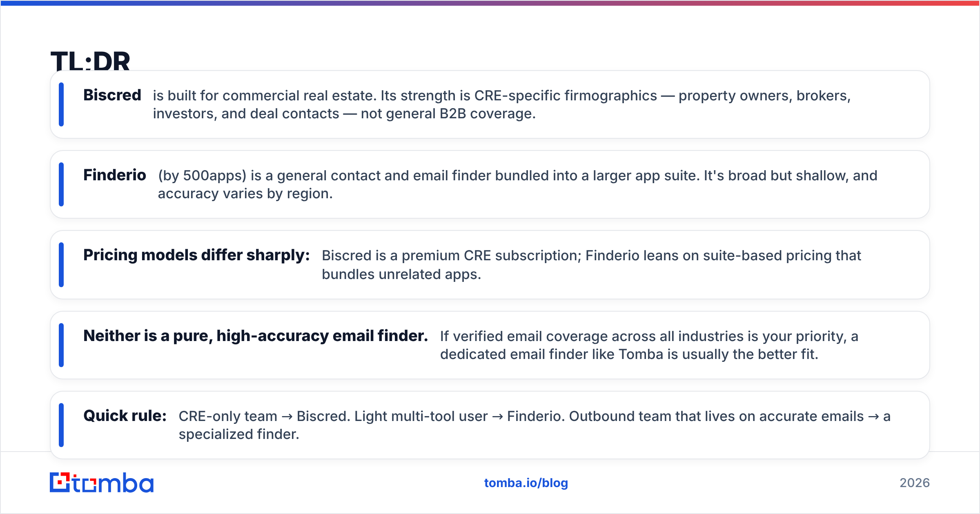This screenshot has width=980, height=514.
Task: Select the Biscred bold label
Action: point(112,95)
